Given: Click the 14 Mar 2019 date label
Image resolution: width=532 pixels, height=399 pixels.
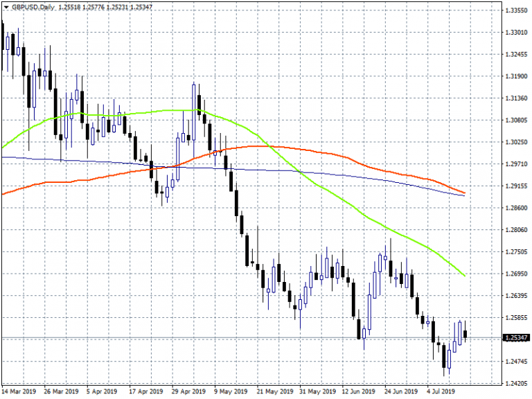Looking at the screenshot, I should 20,391.
